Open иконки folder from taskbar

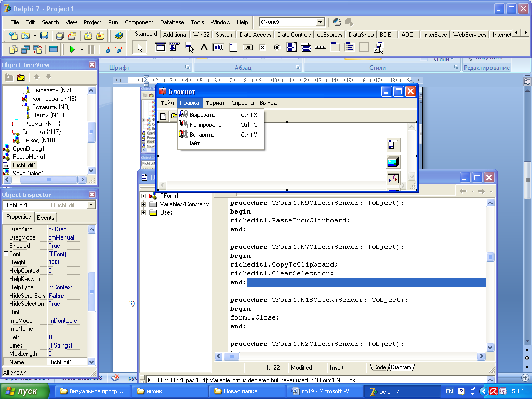[x=169, y=392]
